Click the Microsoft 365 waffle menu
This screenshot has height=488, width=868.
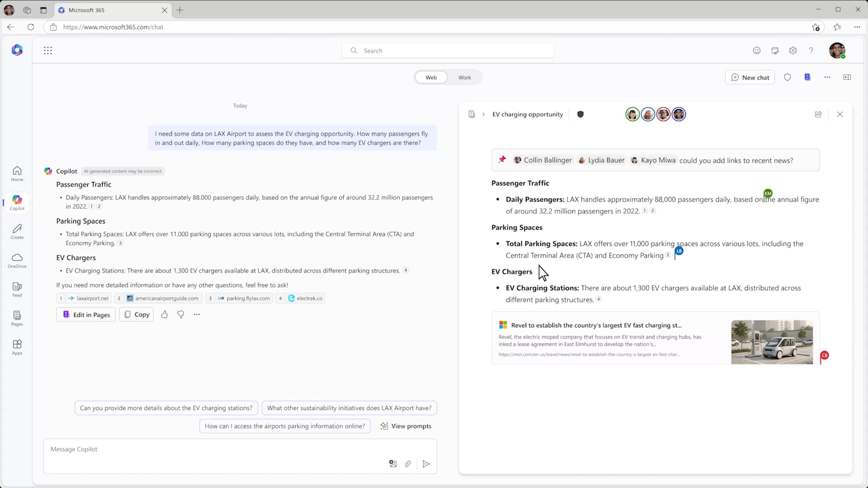coord(47,50)
